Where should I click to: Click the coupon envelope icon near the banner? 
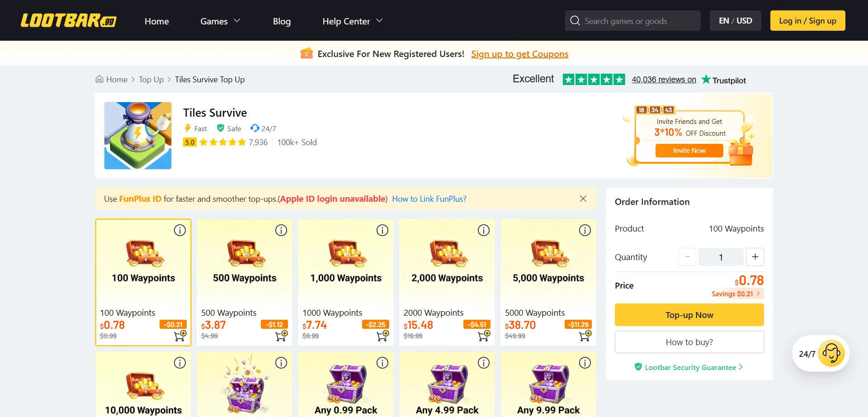307,53
